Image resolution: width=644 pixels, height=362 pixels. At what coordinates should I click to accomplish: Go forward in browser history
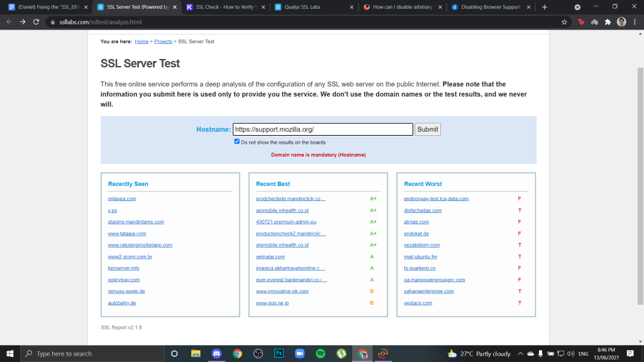(23, 22)
